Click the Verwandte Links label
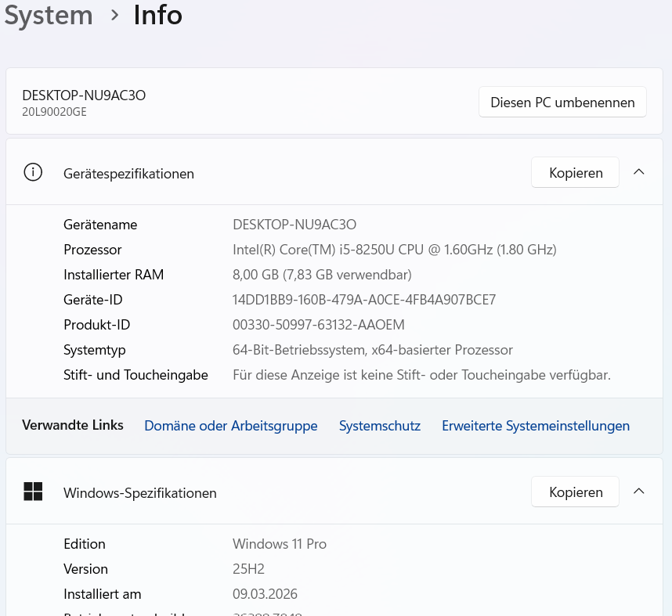672x616 pixels. coord(73,425)
